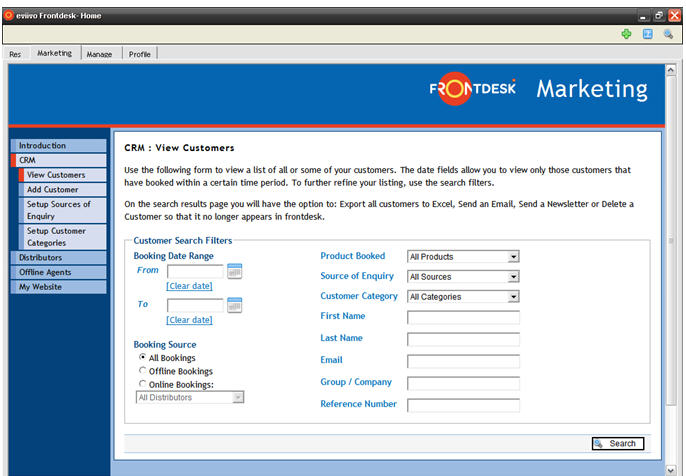
Task: Click the Last Name input field
Action: pos(463,339)
